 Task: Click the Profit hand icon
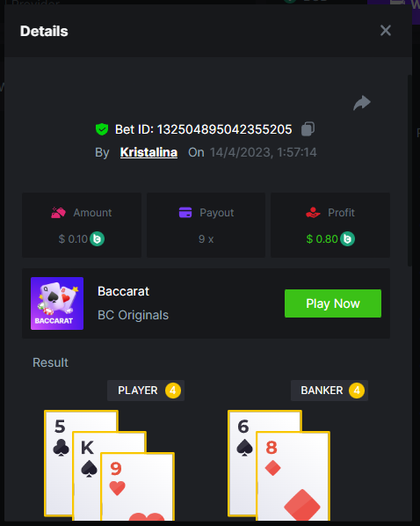point(313,213)
